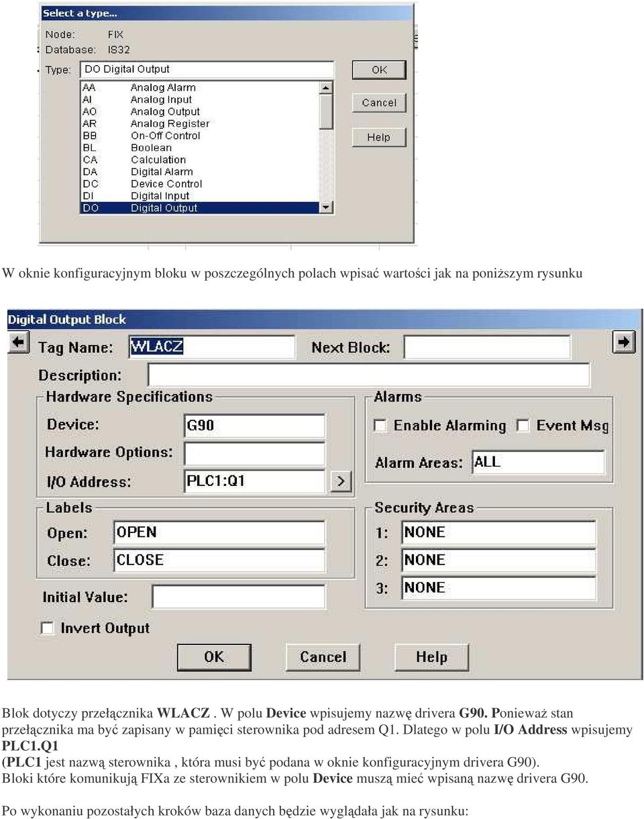Image resolution: width=644 pixels, height=819 pixels.
Task: Click the Hardware Options field
Action: (x=254, y=453)
